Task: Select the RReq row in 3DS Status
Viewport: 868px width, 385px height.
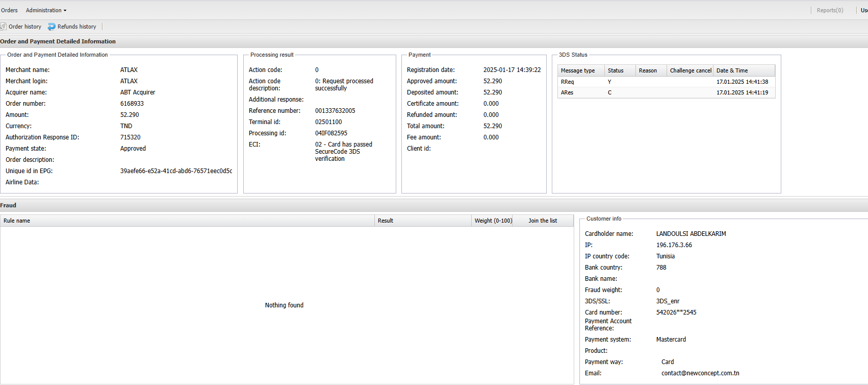Action: pos(567,82)
